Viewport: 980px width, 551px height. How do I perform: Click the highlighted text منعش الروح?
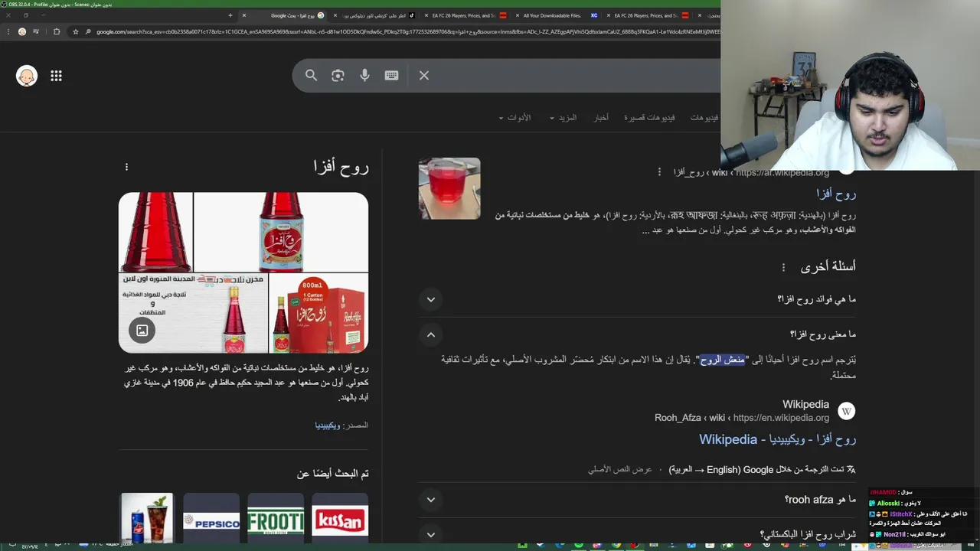pos(722,360)
